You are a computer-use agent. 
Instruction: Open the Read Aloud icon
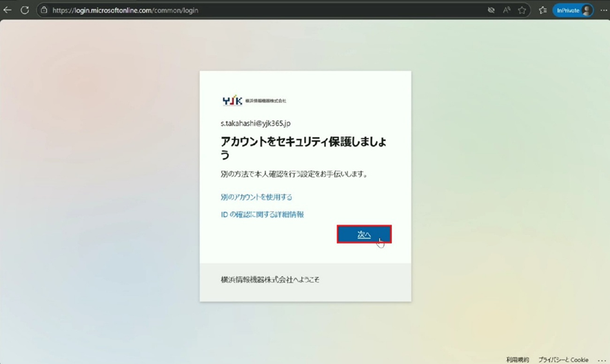pos(507,10)
